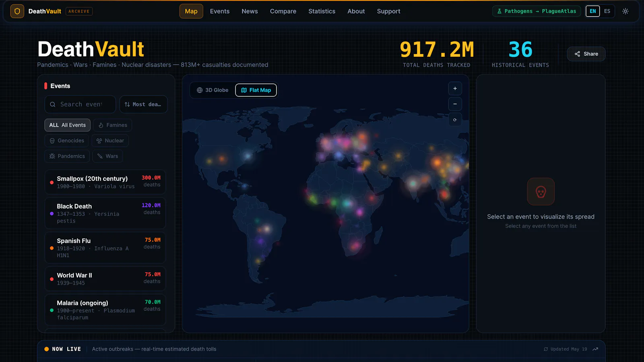This screenshot has width=644, height=362.
Task: Click the trend arrow icon beside Updated May 19
Action: click(x=595, y=349)
